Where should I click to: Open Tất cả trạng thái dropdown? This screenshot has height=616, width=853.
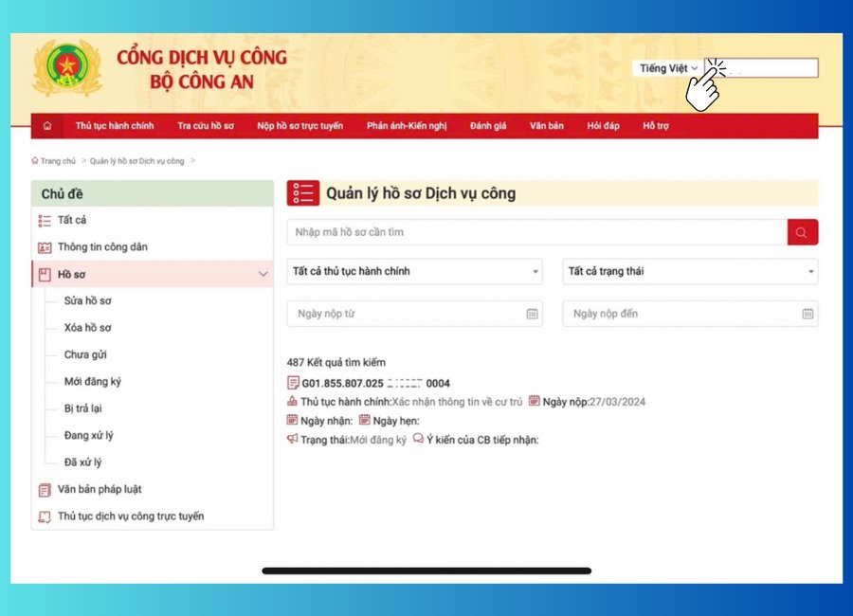[690, 271]
